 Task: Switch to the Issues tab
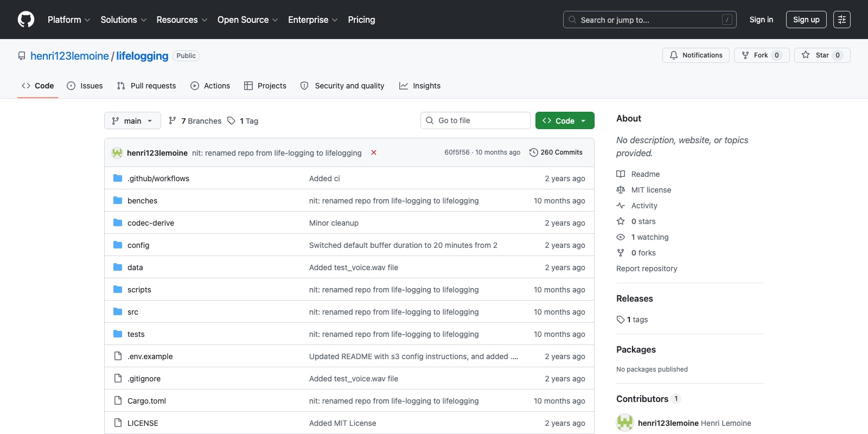85,86
